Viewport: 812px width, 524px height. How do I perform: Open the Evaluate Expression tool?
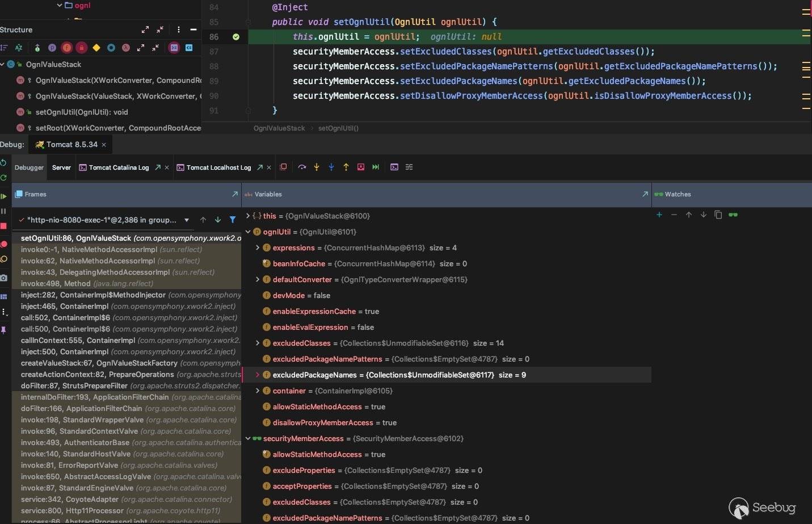point(394,167)
